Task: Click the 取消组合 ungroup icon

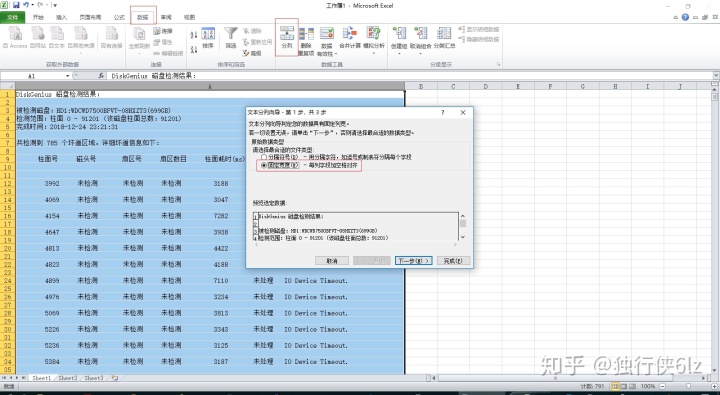Action: click(x=421, y=34)
